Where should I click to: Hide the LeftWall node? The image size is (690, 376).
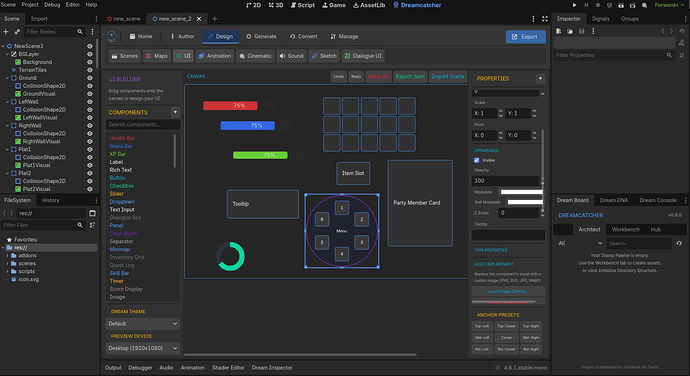[90, 102]
